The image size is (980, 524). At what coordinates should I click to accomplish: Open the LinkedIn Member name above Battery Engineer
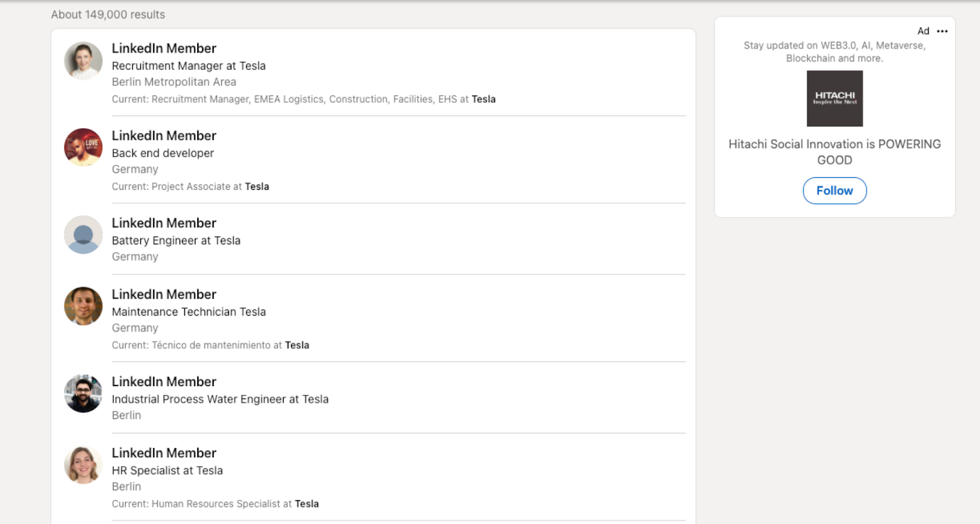[164, 223]
